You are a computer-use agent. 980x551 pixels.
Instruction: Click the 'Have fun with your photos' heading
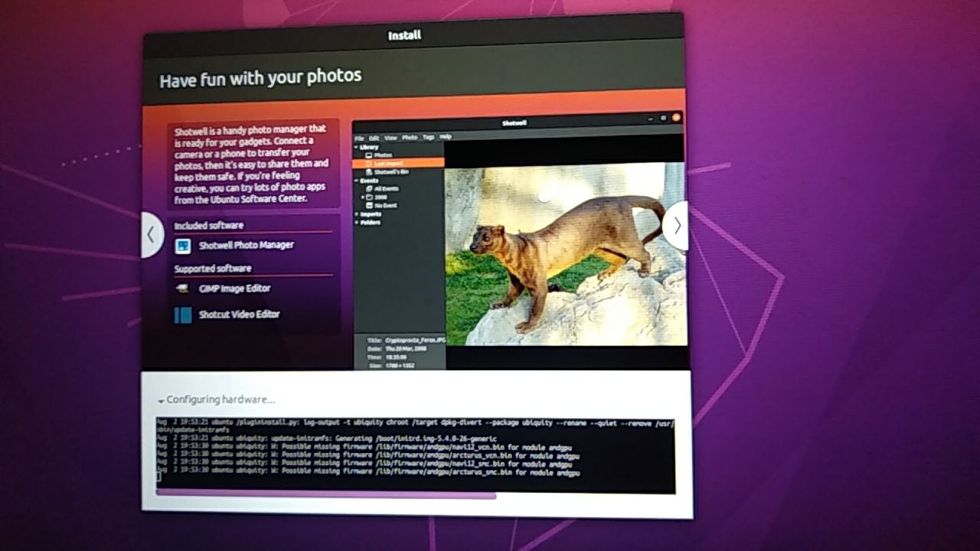(260, 78)
